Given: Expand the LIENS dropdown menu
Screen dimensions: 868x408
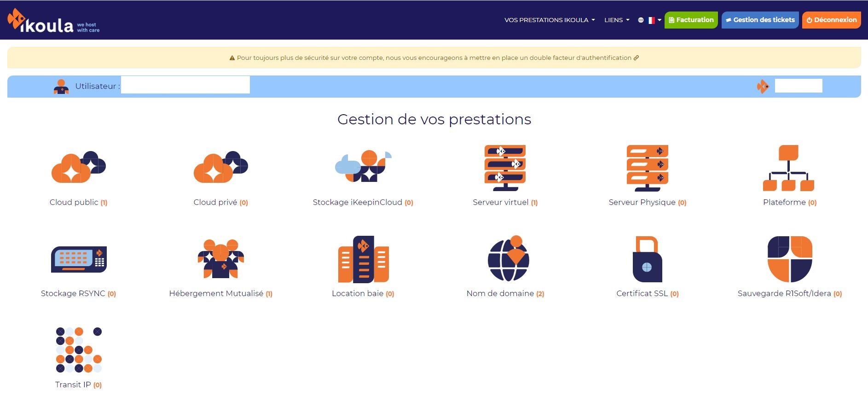Looking at the screenshot, I should 617,20.
